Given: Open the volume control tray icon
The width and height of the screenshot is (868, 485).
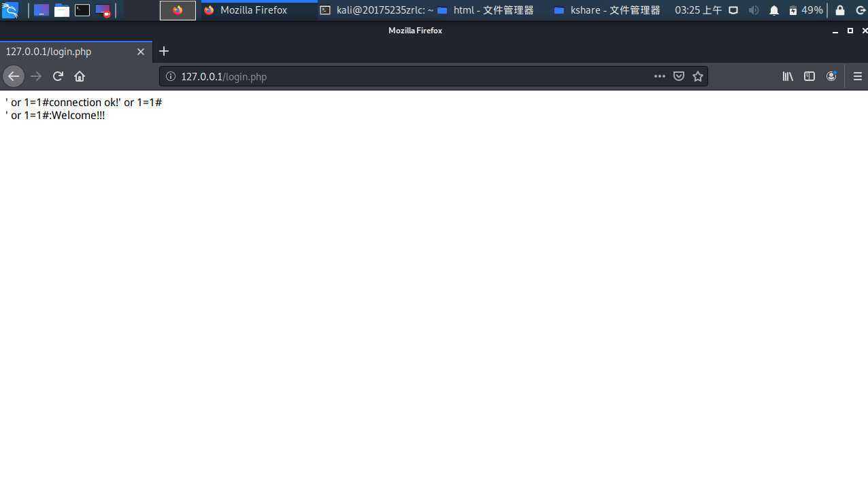Looking at the screenshot, I should 753,10.
